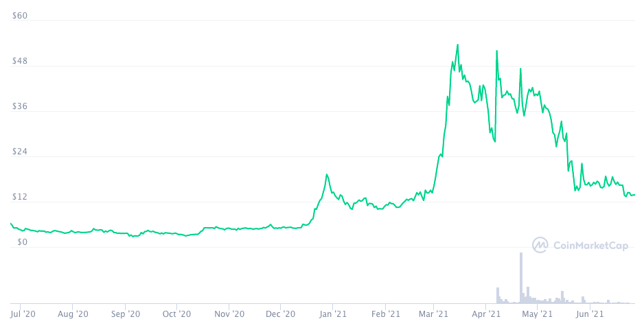Select the $0 price axis label
Screen dimensions: 644x330
point(22,242)
